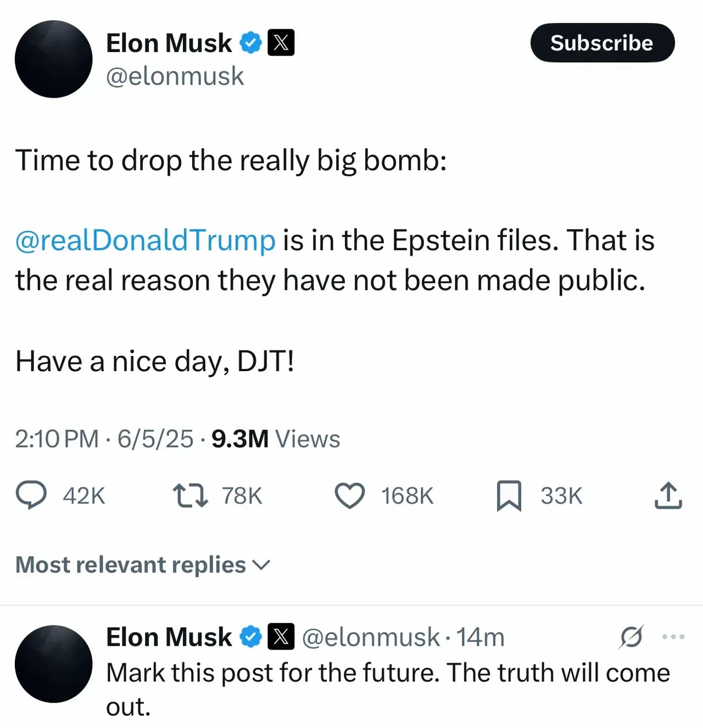
Task: View the 9.3M Views analytics
Action: tap(276, 439)
